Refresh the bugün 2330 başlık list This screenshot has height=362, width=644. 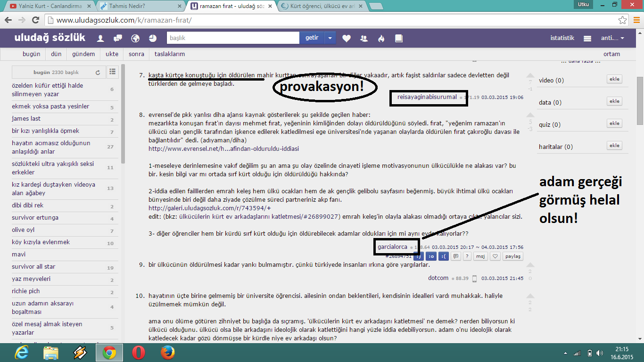(98, 73)
